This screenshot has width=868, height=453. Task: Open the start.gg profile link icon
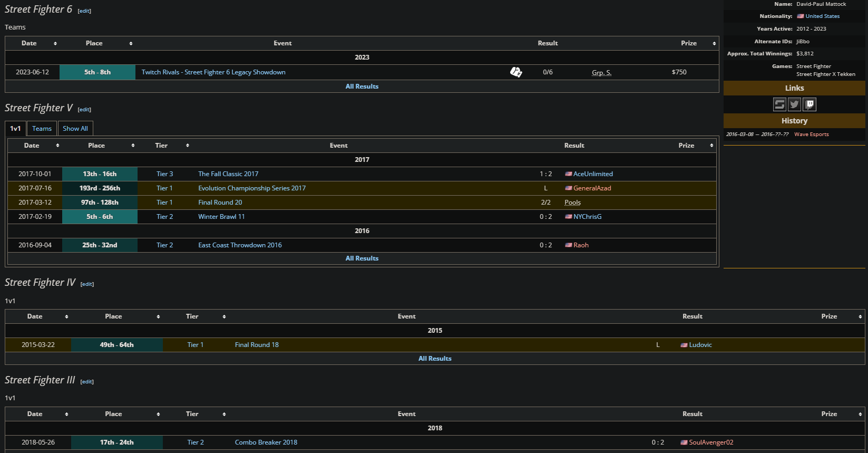tap(779, 104)
